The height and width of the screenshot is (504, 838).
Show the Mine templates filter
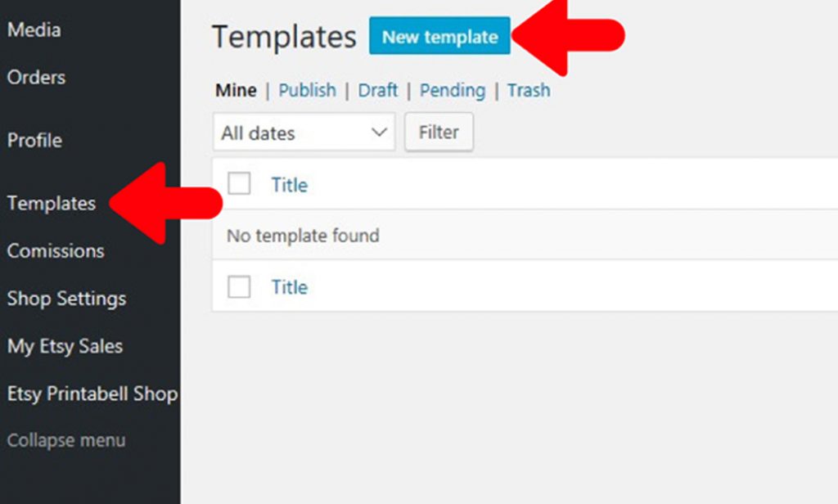[236, 90]
